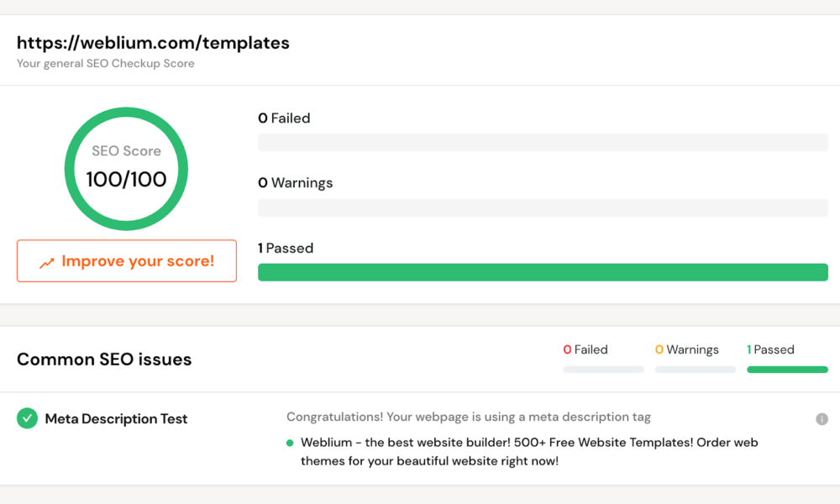Screen dimensions: 840x504
Task: Click the trending arrow icon in the Improve button
Action: [47, 263]
